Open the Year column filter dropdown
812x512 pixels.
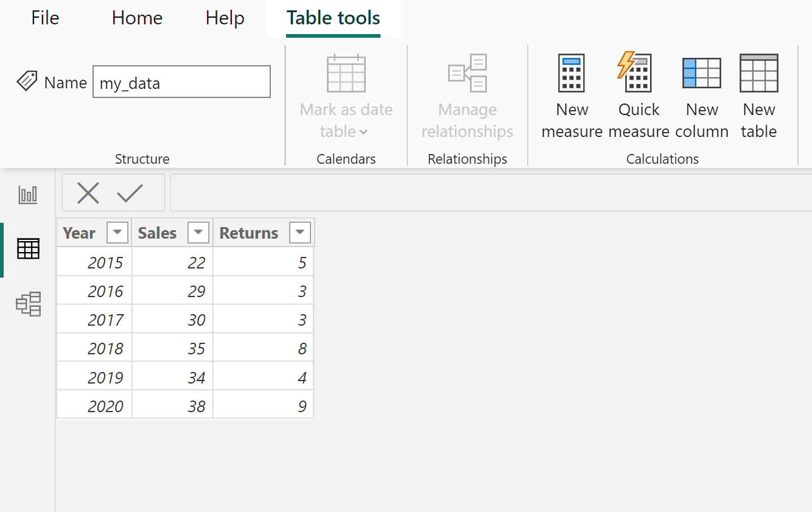(x=117, y=233)
